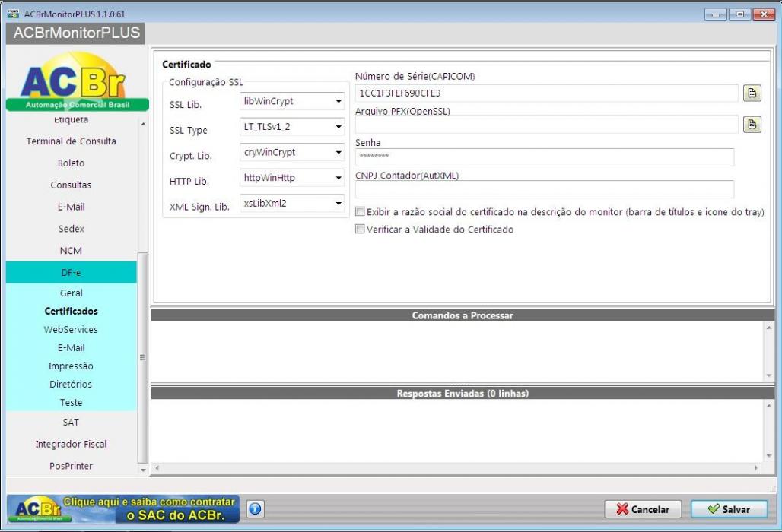Click Respostas Enviadas scroll up arrow
This screenshot has height=532, width=782.
click(x=768, y=406)
